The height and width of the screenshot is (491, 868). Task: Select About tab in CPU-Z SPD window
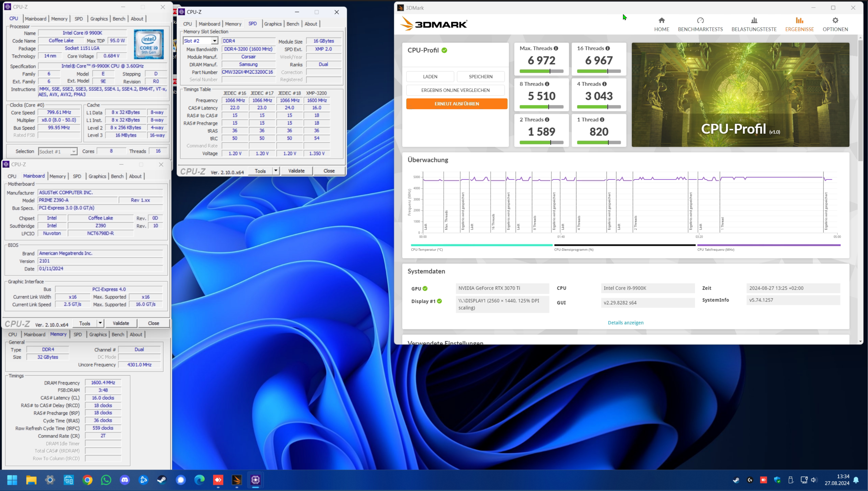[311, 24]
